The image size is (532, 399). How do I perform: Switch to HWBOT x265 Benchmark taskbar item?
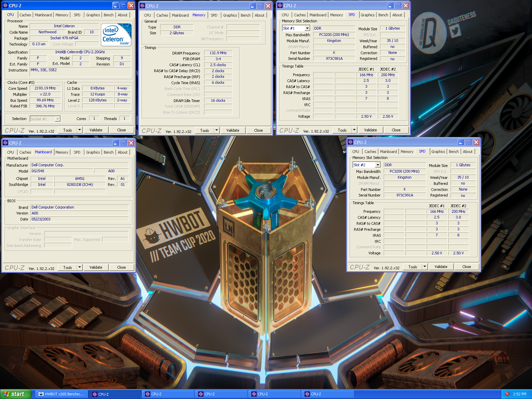pyautogui.click(x=62, y=394)
